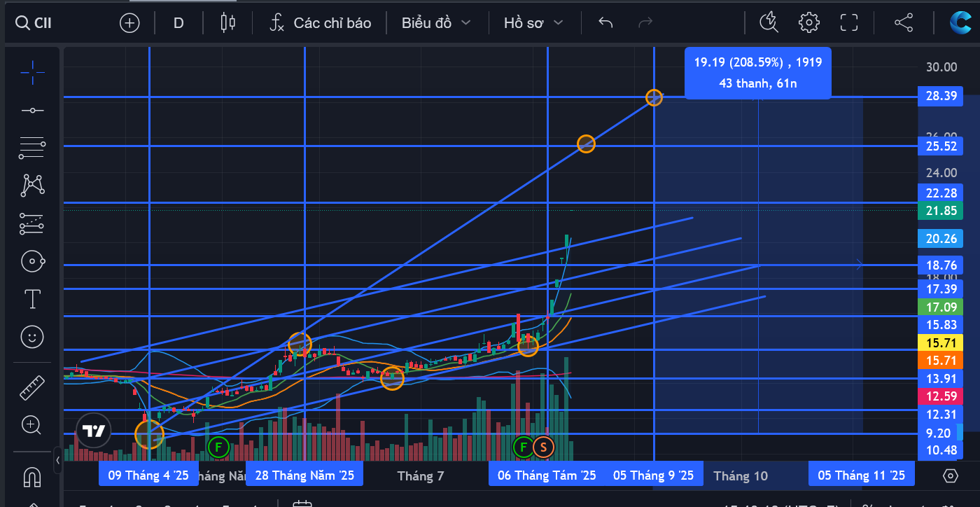Select the Text annotation tool
Viewport: 980px width, 507px height.
[x=32, y=300]
